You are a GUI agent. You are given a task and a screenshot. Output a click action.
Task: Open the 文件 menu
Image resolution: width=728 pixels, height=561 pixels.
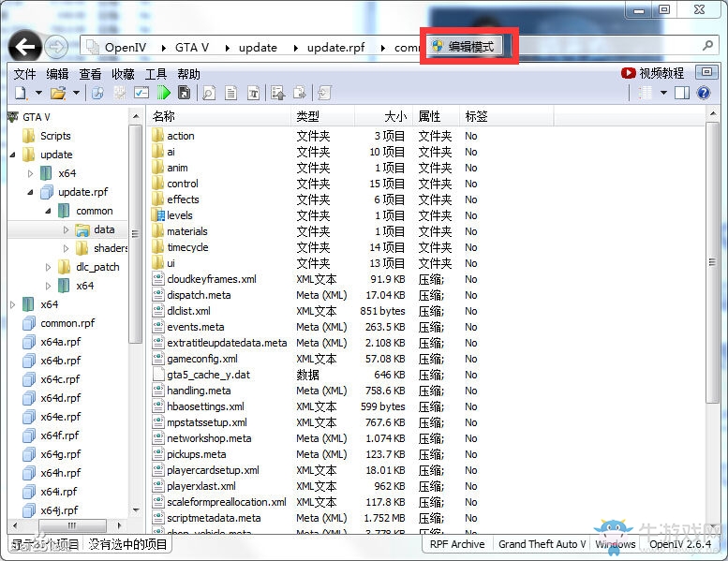(x=24, y=74)
